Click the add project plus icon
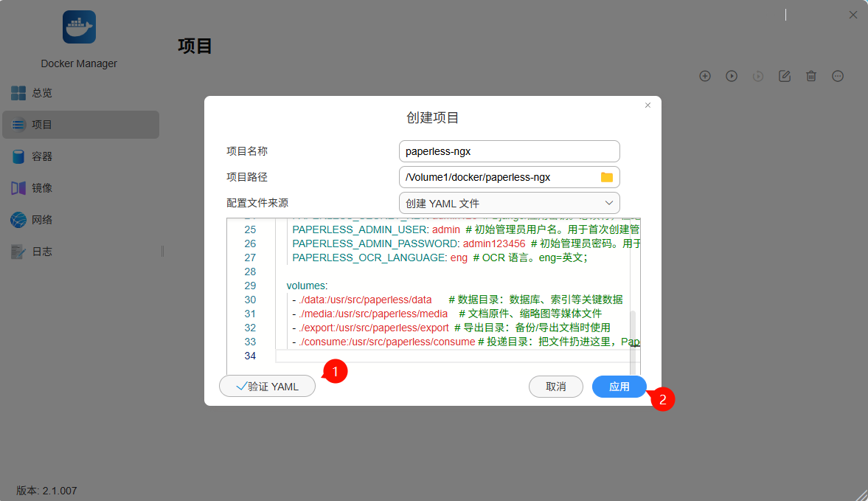Image resolution: width=868 pixels, height=501 pixels. tap(705, 76)
